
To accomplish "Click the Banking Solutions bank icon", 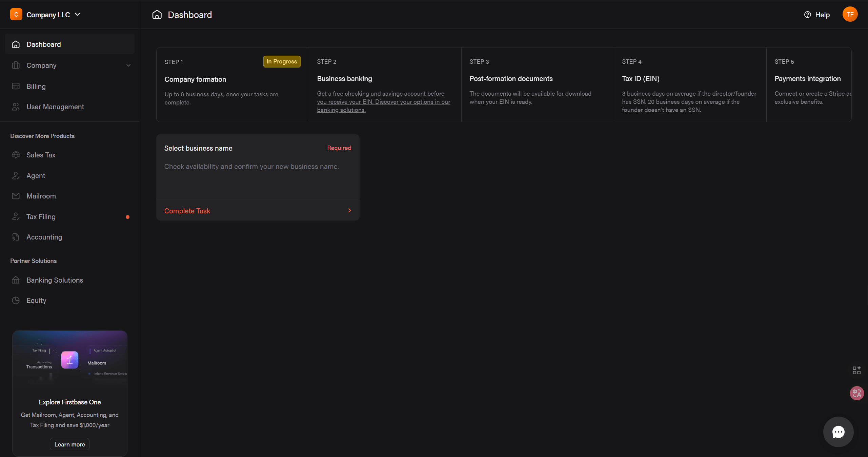I will pos(16,280).
